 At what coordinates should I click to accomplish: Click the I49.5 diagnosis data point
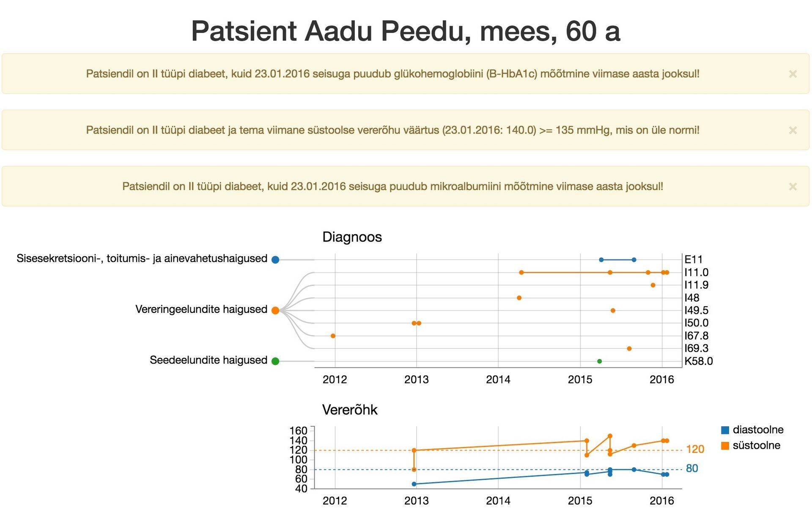tap(613, 310)
